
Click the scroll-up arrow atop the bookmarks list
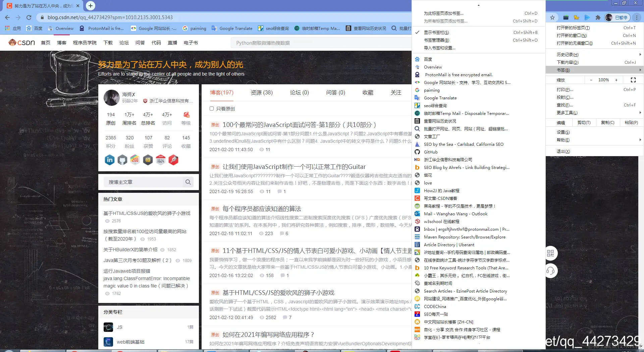479,5
